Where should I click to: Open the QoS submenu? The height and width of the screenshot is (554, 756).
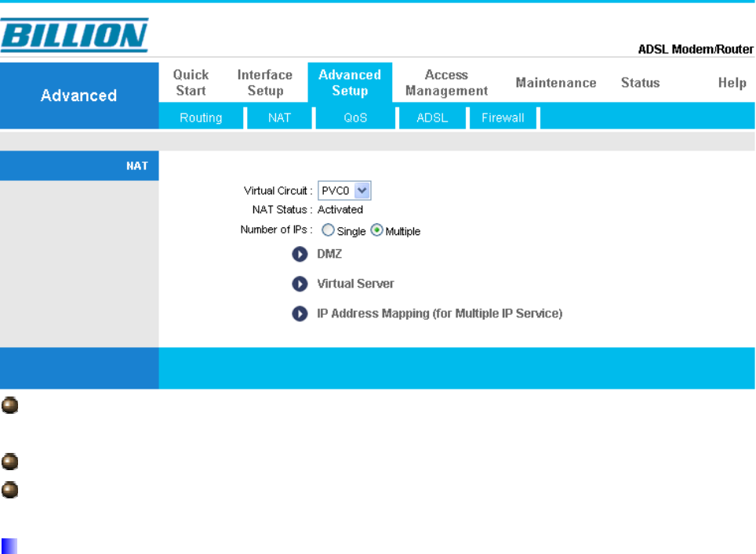pos(355,118)
